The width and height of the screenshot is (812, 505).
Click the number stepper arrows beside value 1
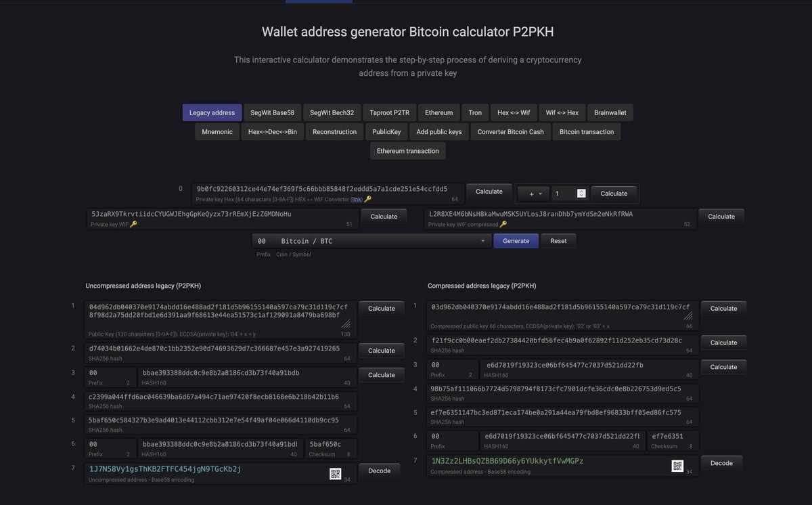click(581, 194)
